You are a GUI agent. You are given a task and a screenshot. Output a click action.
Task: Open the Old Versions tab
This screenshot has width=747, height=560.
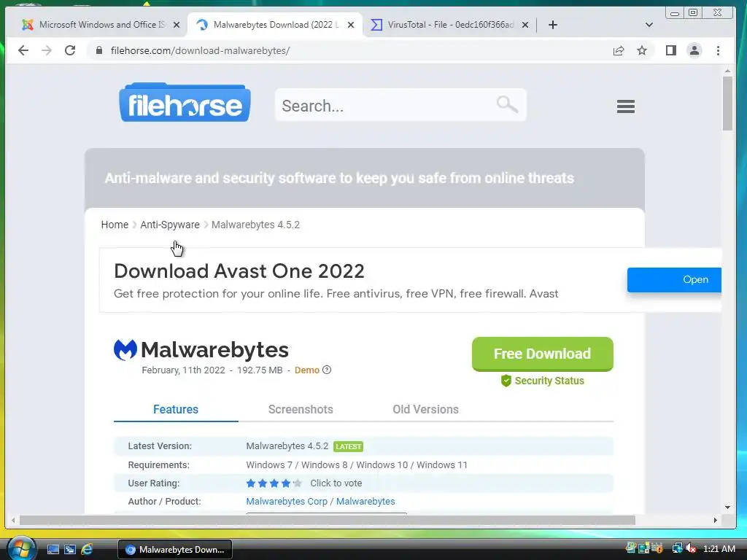tap(425, 410)
